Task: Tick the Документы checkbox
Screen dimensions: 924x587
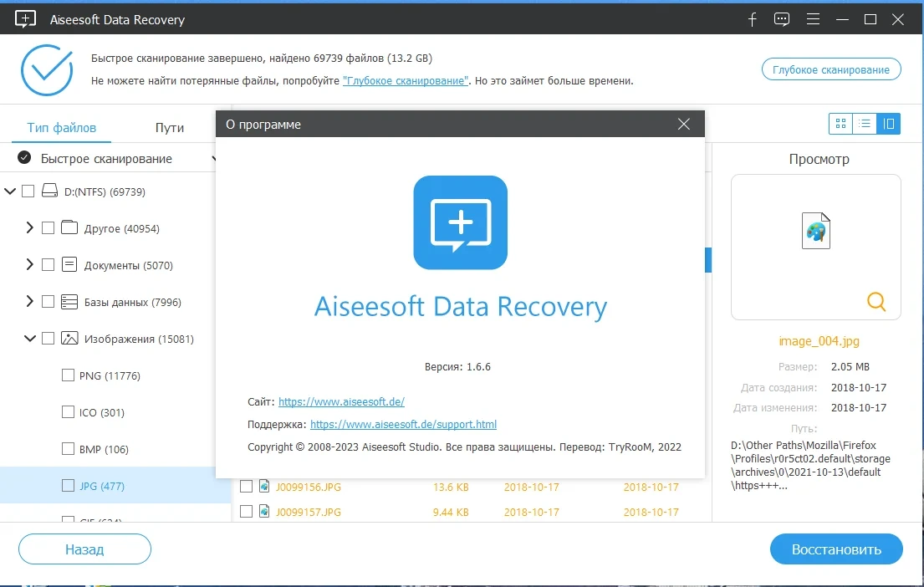Action: click(x=48, y=264)
